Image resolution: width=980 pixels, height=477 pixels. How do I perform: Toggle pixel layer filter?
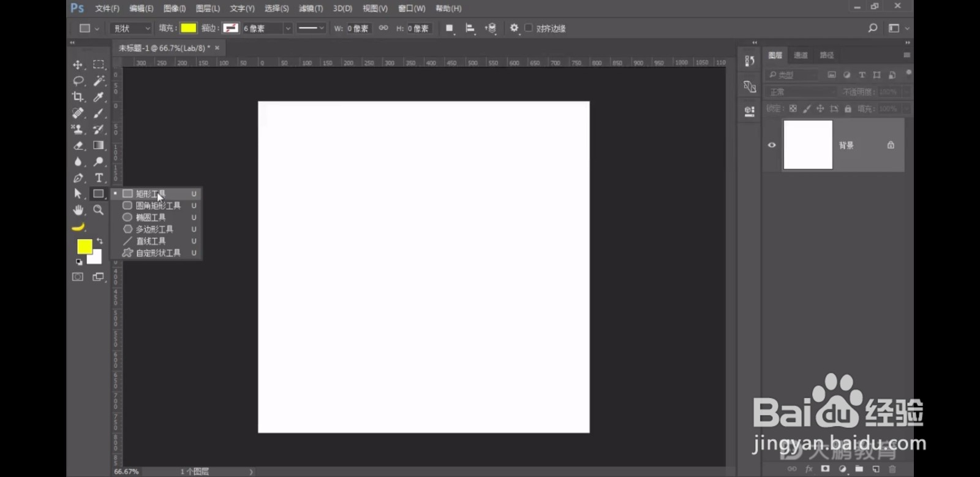[832, 75]
